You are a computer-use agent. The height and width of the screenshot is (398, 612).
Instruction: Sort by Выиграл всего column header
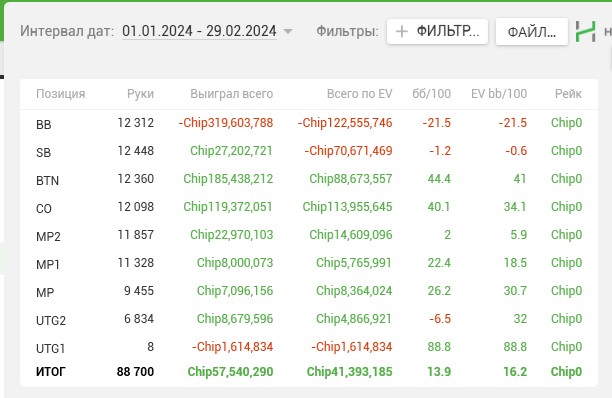[x=231, y=94]
